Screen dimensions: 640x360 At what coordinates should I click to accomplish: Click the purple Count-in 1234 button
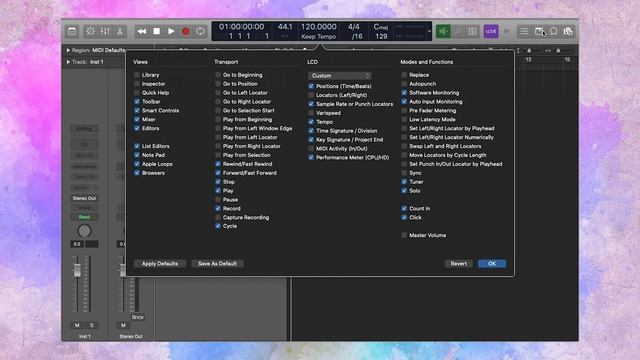point(491,31)
